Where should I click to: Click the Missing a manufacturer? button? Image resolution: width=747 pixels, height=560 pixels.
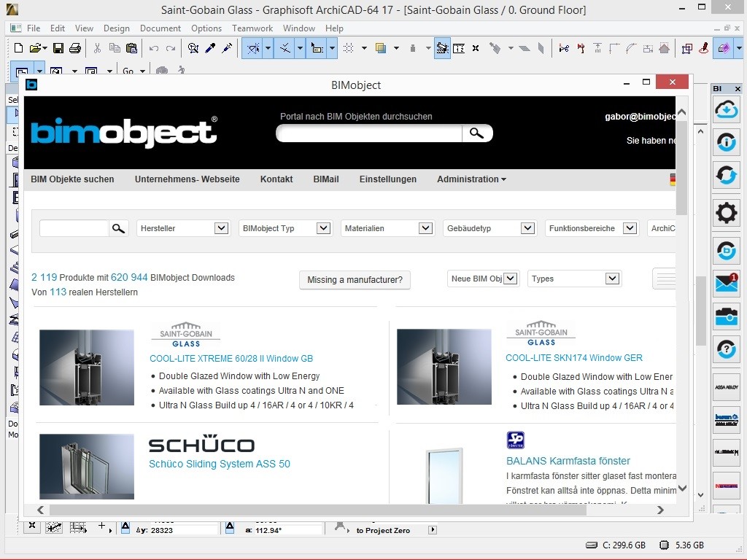click(355, 280)
